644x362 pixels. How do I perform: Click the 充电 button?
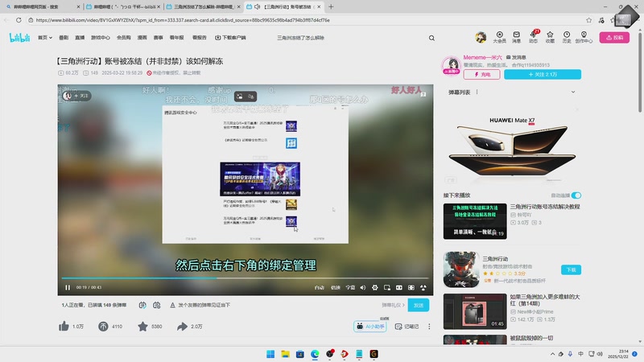(481, 74)
